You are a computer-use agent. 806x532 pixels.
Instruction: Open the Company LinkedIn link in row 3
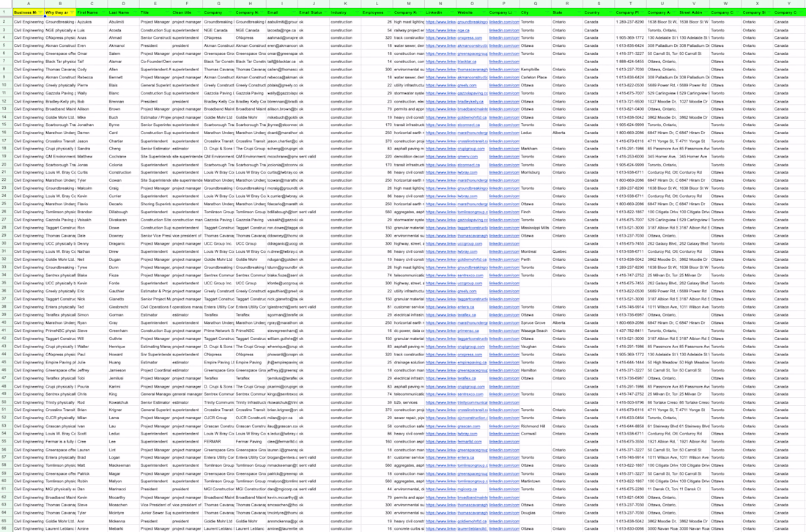(504, 30)
